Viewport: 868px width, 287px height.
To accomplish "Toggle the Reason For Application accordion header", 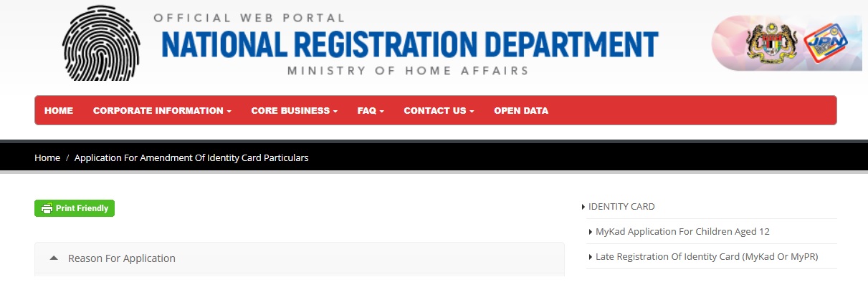I will click(x=122, y=258).
